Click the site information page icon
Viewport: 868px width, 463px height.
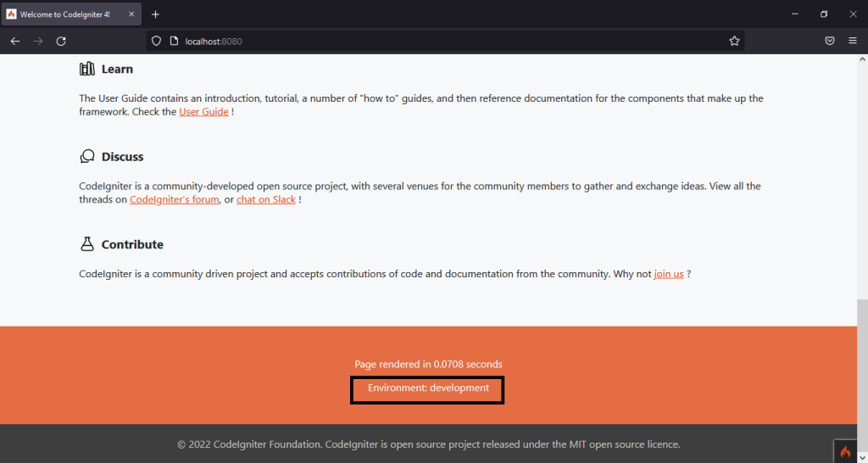[173, 41]
